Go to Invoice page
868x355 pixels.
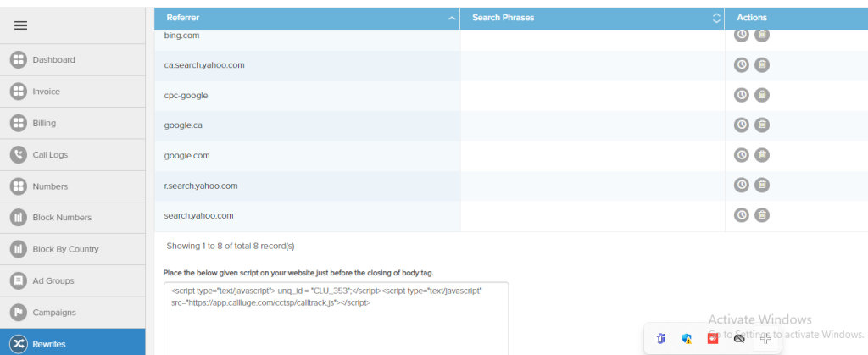[46, 92]
